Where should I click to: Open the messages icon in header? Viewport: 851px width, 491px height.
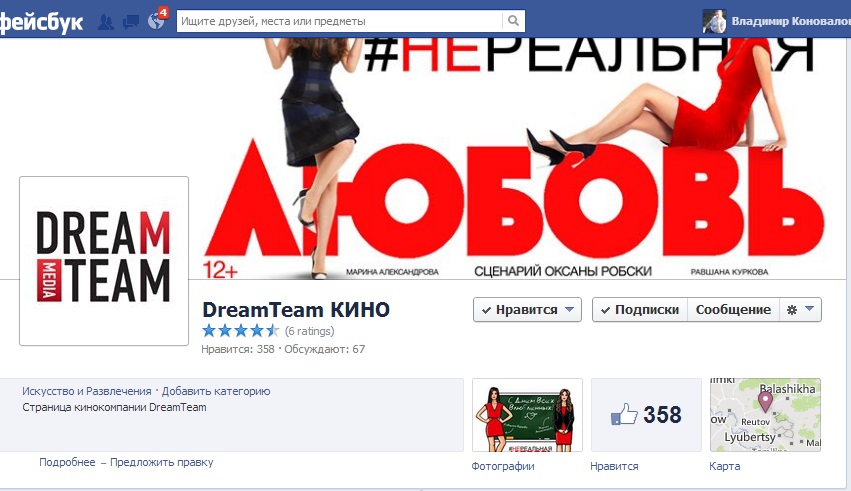point(131,22)
